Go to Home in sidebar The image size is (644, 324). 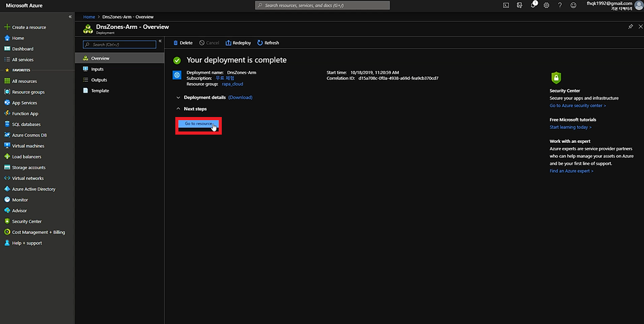click(14, 38)
